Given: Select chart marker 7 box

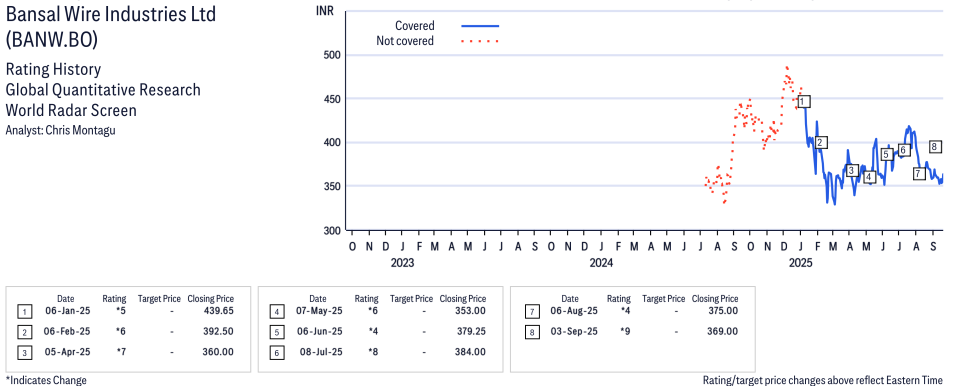Looking at the screenshot, I should click(x=919, y=174).
